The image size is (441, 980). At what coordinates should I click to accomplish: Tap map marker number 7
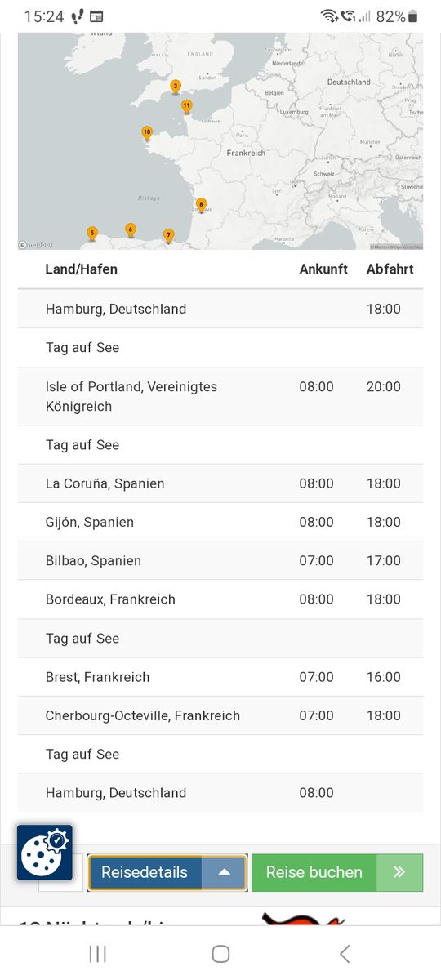(x=169, y=235)
